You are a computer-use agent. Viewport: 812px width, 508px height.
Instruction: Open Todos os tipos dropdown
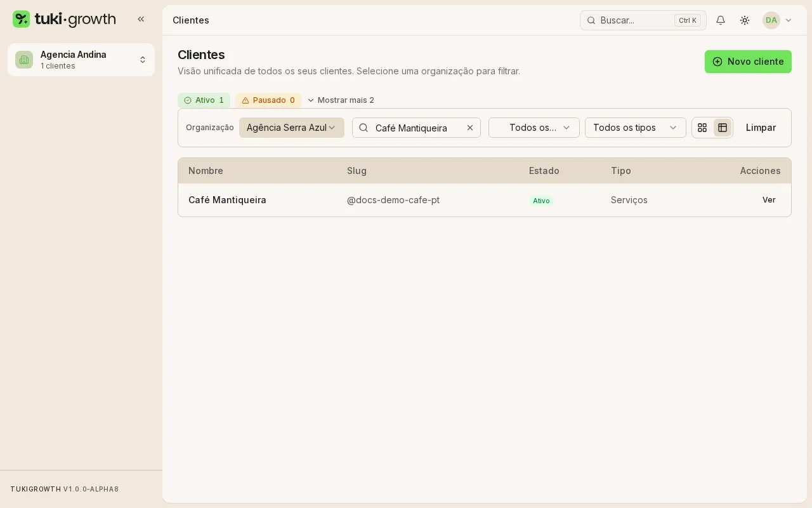click(x=636, y=128)
